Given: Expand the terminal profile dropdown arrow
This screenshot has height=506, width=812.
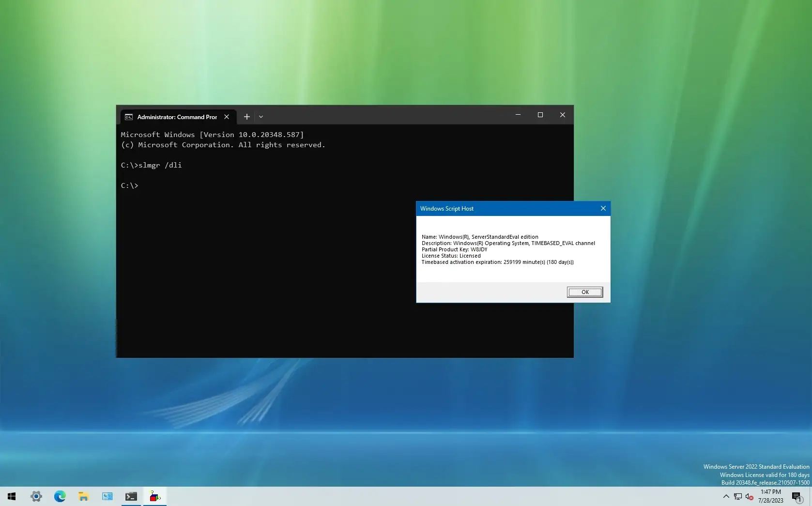Looking at the screenshot, I should tap(261, 117).
